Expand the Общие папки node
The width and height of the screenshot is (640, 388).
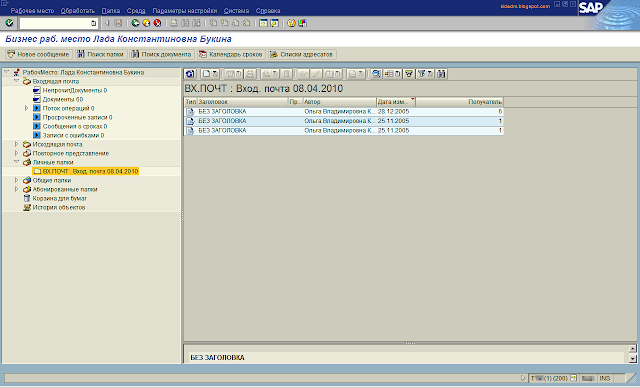(16, 180)
